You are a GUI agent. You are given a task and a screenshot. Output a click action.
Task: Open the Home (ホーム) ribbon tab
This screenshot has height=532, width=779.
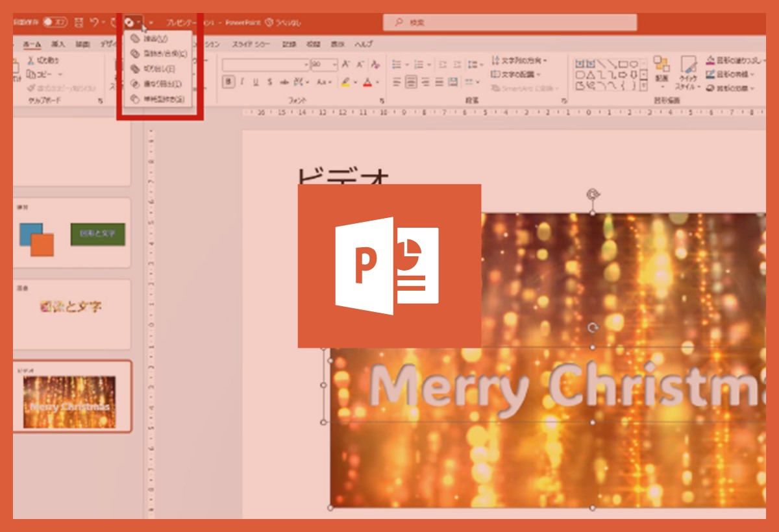tap(32, 44)
